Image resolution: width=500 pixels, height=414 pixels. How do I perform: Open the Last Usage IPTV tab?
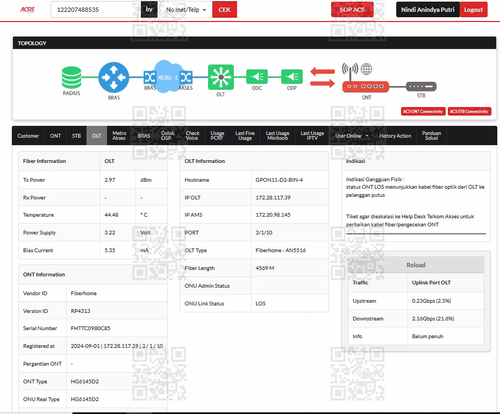point(312,135)
